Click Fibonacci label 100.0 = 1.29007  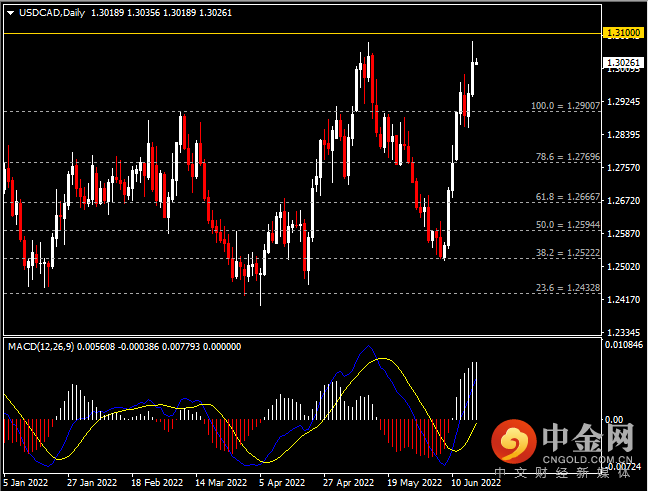[565, 106]
